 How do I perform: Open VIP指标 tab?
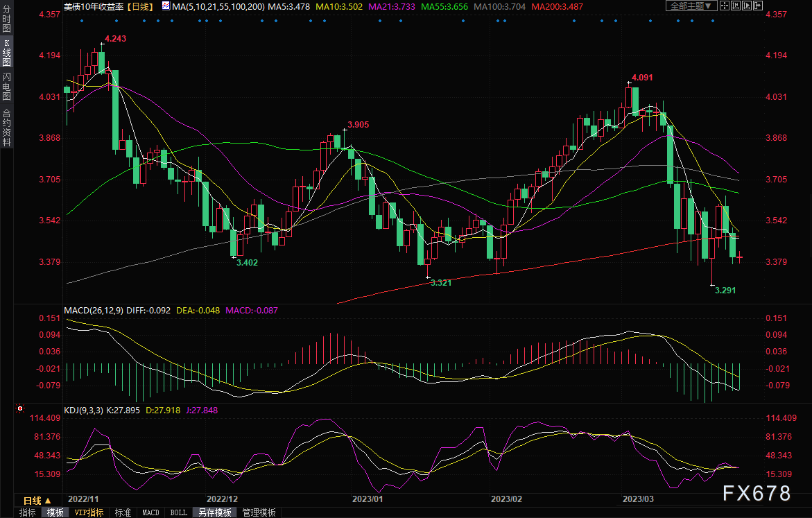[89, 512]
